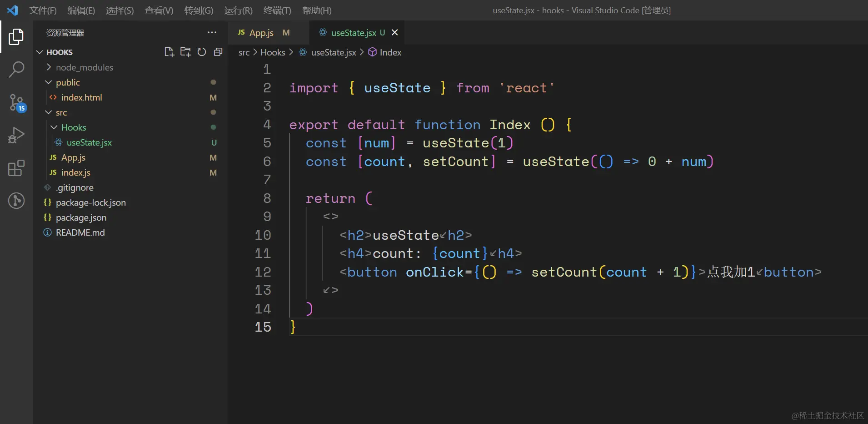The image size is (868, 424).
Task: Open the Git Graph icon in activity bar
Action: 16,201
